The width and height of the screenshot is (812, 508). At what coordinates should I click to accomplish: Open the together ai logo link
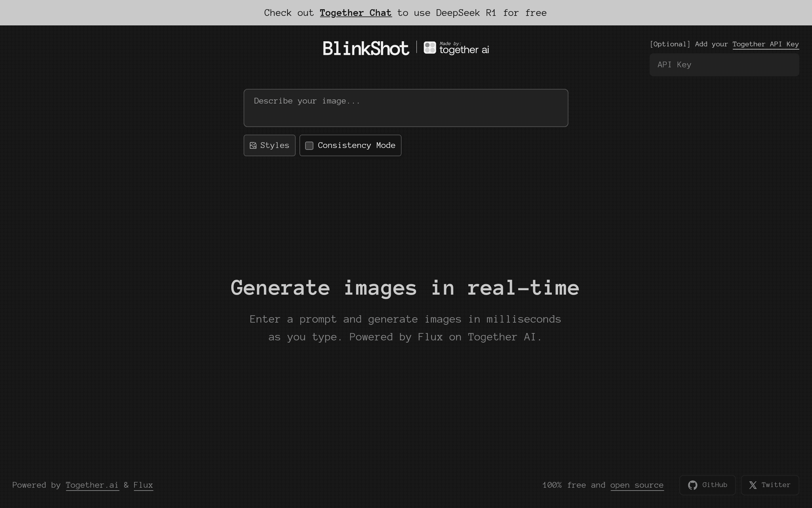(456, 48)
